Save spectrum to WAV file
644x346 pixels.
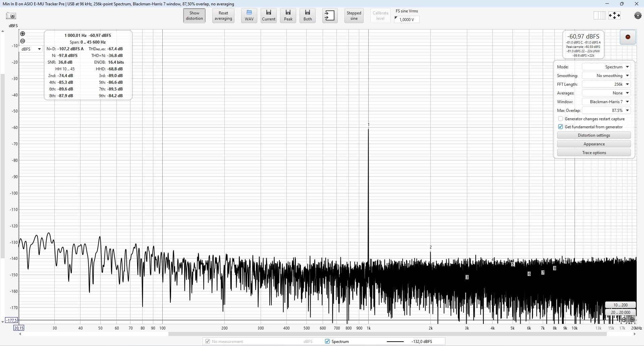(249, 15)
